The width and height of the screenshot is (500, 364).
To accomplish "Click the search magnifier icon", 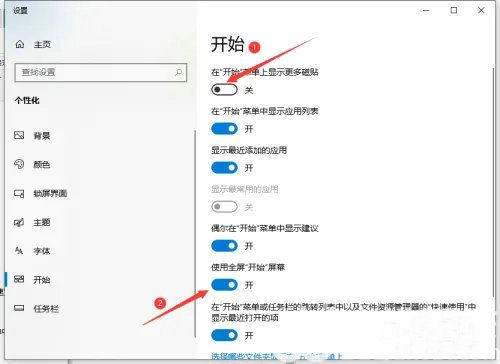I will point(179,72).
